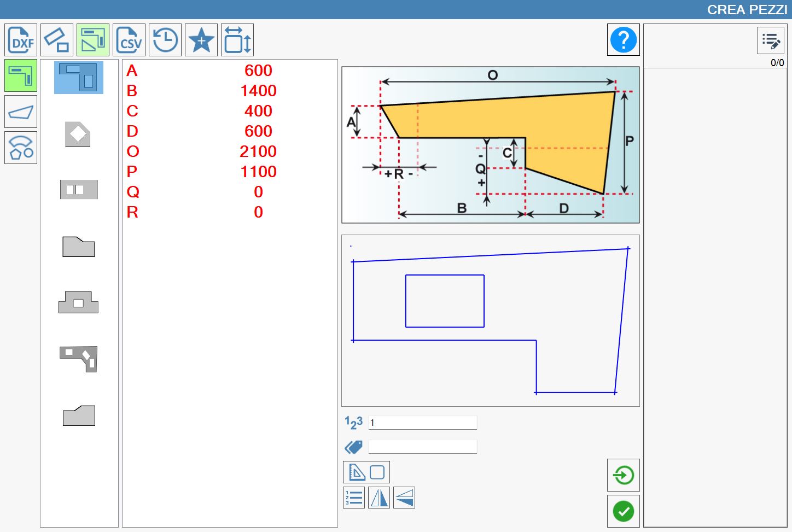Open the history clock icon
Screen dimensions: 792x532
[x=165, y=40]
